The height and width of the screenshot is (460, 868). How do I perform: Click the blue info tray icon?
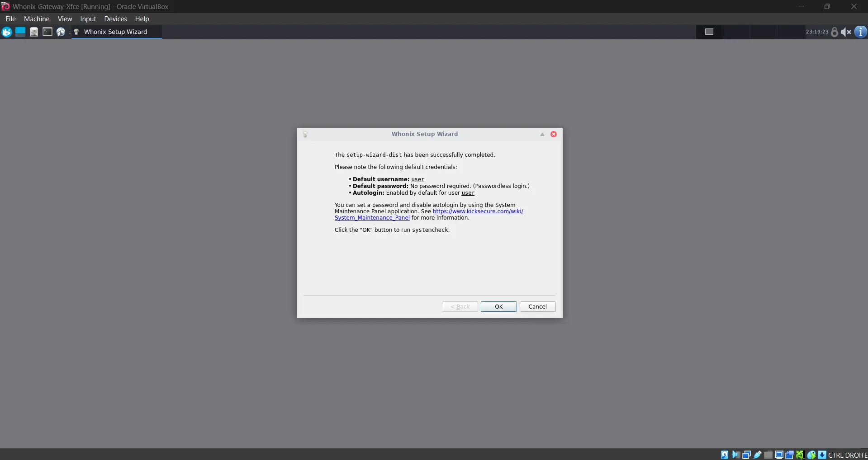(x=860, y=32)
